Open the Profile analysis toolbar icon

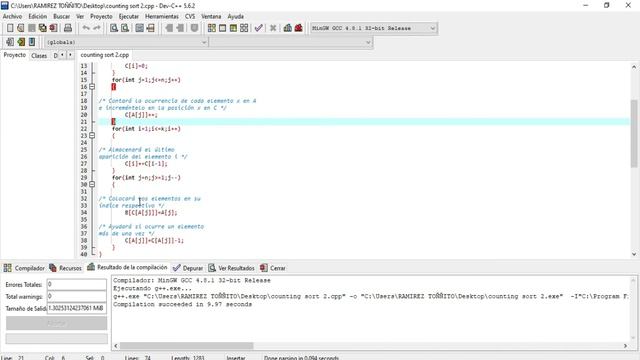click(288, 28)
